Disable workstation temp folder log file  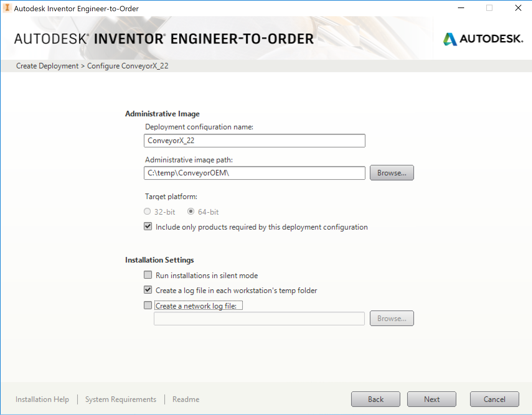tap(148, 290)
